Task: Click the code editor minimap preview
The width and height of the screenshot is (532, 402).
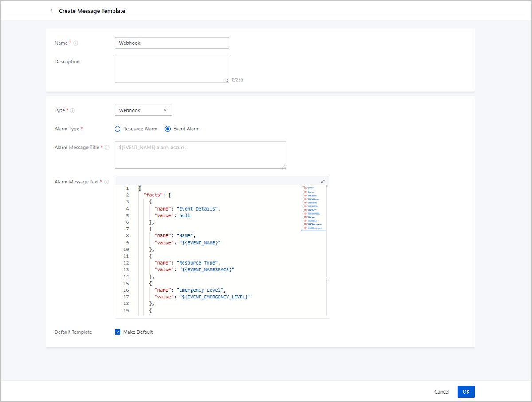Action: (313, 208)
